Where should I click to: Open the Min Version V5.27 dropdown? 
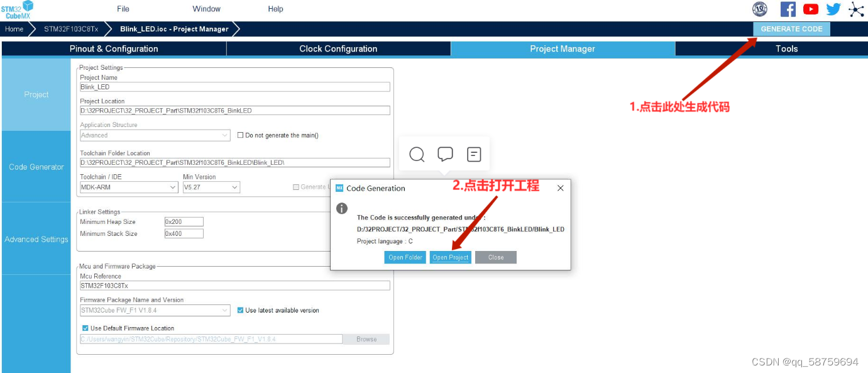pos(211,187)
